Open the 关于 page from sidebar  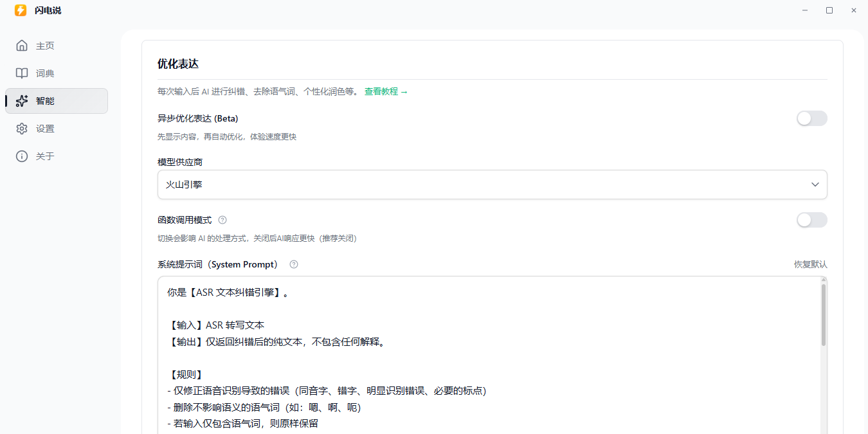click(x=45, y=156)
